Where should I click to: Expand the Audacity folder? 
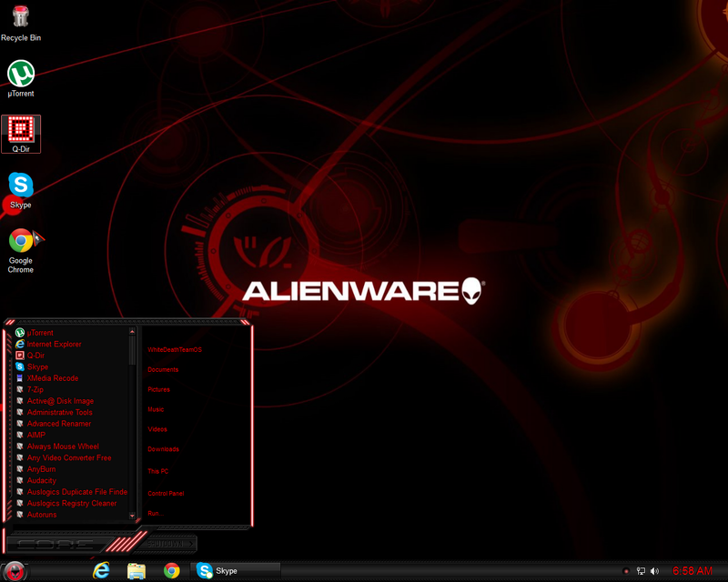click(35, 480)
